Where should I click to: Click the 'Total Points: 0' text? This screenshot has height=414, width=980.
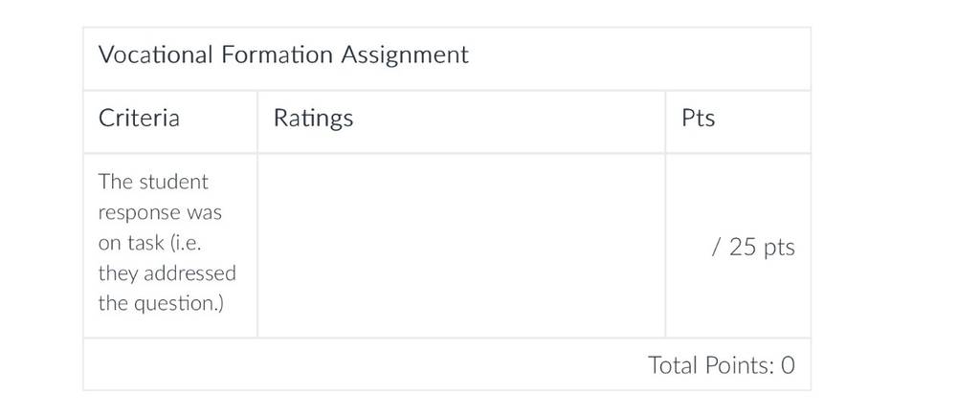pyautogui.click(x=722, y=364)
